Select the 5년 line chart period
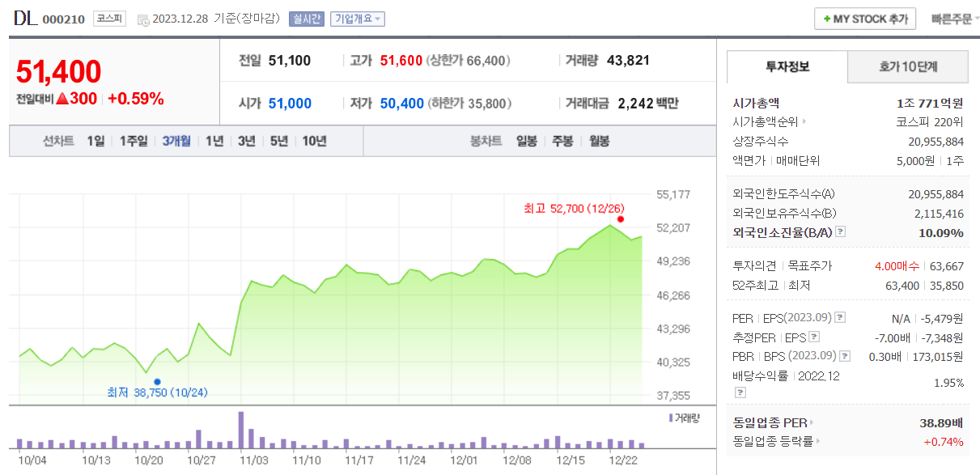The height and width of the screenshot is (475, 980). [x=279, y=141]
